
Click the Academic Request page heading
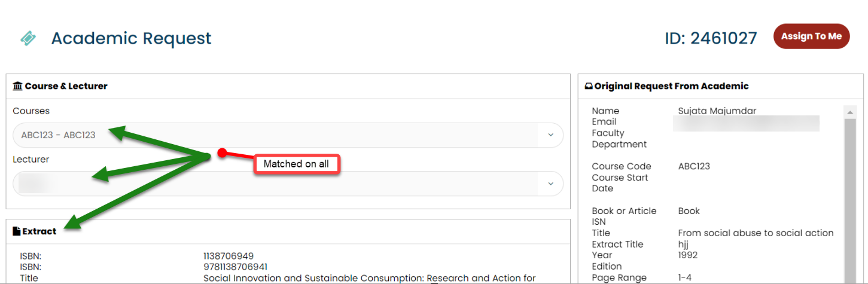click(x=131, y=38)
